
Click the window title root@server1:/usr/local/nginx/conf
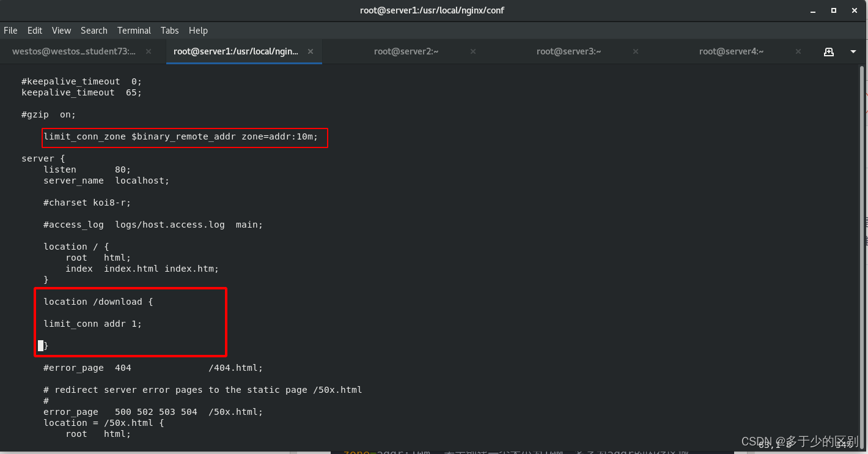point(432,10)
